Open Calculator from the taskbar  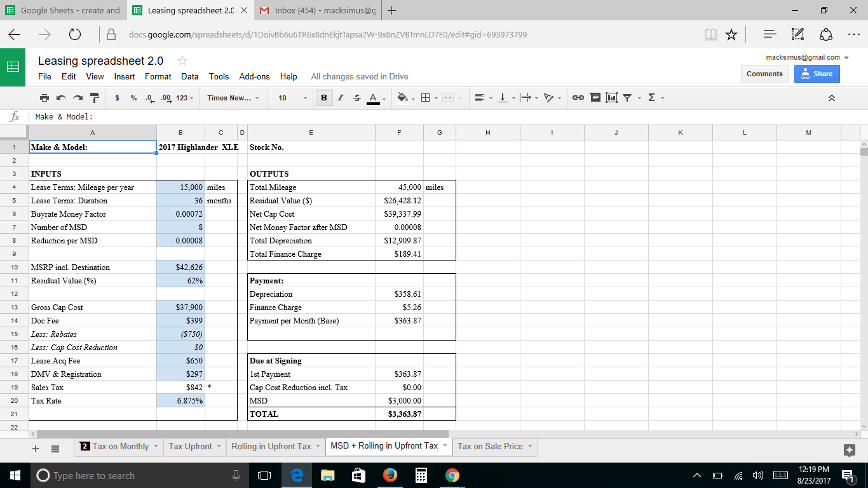coord(421,475)
